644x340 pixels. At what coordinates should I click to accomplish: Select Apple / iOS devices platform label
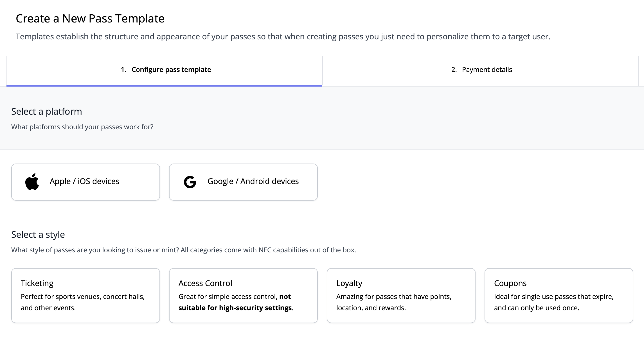point(84,181)
